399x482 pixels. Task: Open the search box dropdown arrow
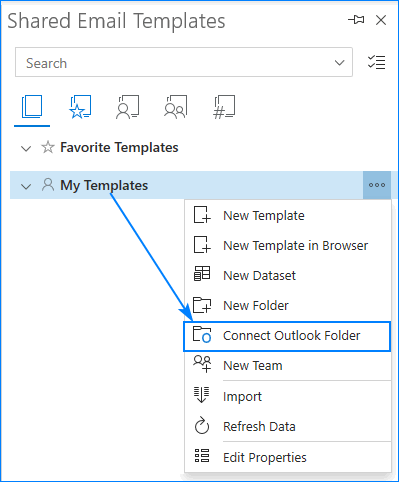pyautogui.click(x=339, y=62)
